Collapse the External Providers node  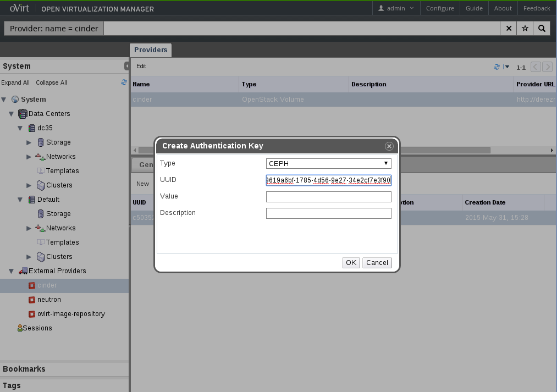(12, 271)
